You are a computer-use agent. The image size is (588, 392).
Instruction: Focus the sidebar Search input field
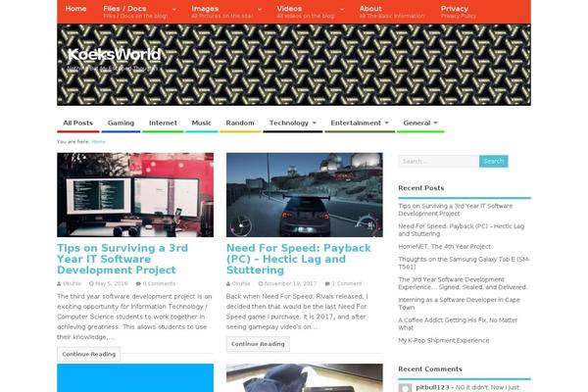tap(439, 162)
